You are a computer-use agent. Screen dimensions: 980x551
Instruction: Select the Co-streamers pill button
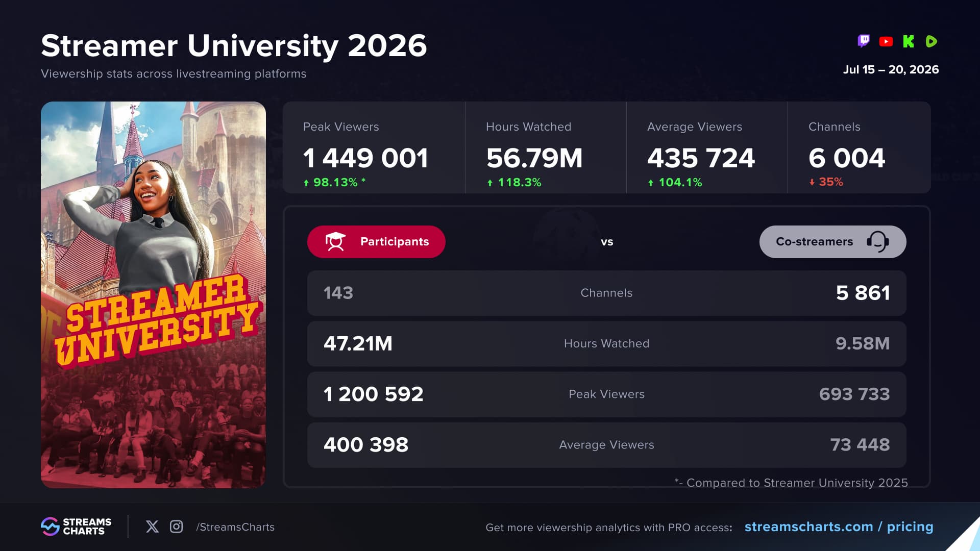(x=832, y=242)
